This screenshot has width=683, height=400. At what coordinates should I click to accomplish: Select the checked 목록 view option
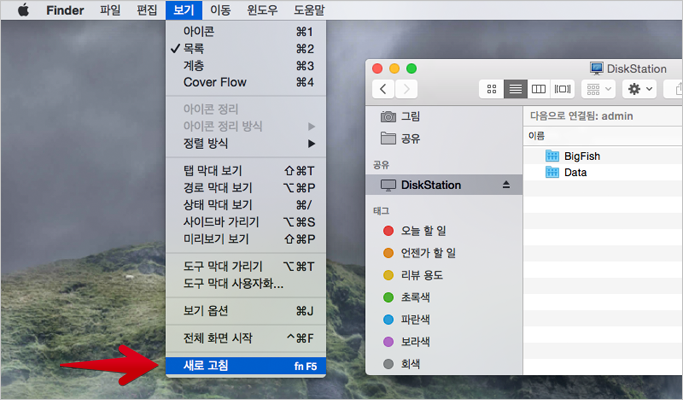pyautogui.click(x=246, y=48)
